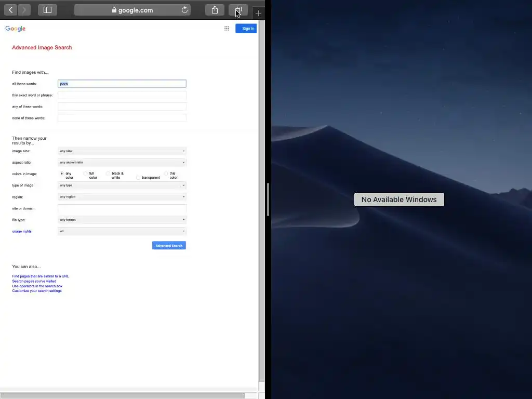Image resolution: width=532 pixels, height=399 pixels.
Task: Focus the any of these words field
Action: point(122,107)
